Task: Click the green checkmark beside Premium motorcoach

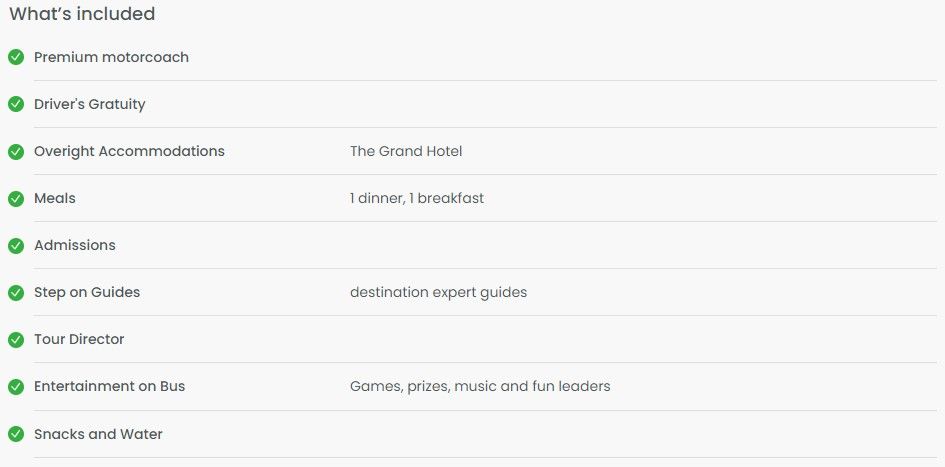Action: pyautogui.click(x=16, y=57)
